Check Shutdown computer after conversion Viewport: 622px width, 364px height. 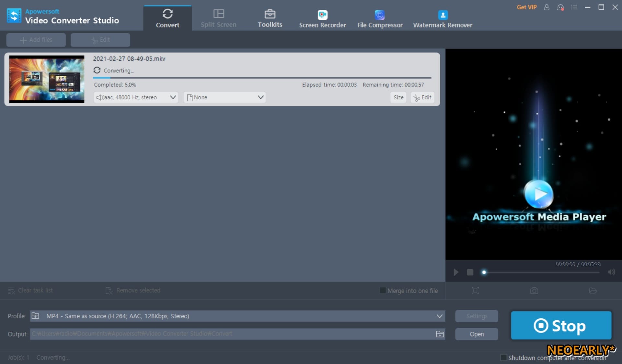coord(503,358)
